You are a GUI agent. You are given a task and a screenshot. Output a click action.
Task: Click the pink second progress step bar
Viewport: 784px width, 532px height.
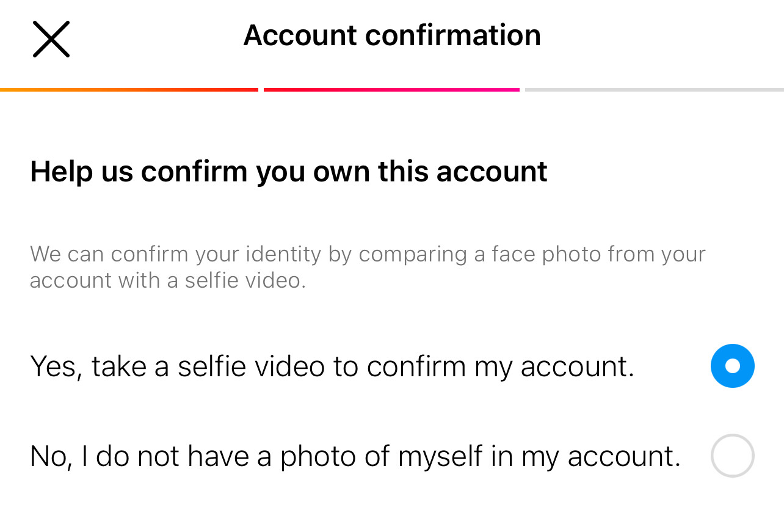(391, 90)
